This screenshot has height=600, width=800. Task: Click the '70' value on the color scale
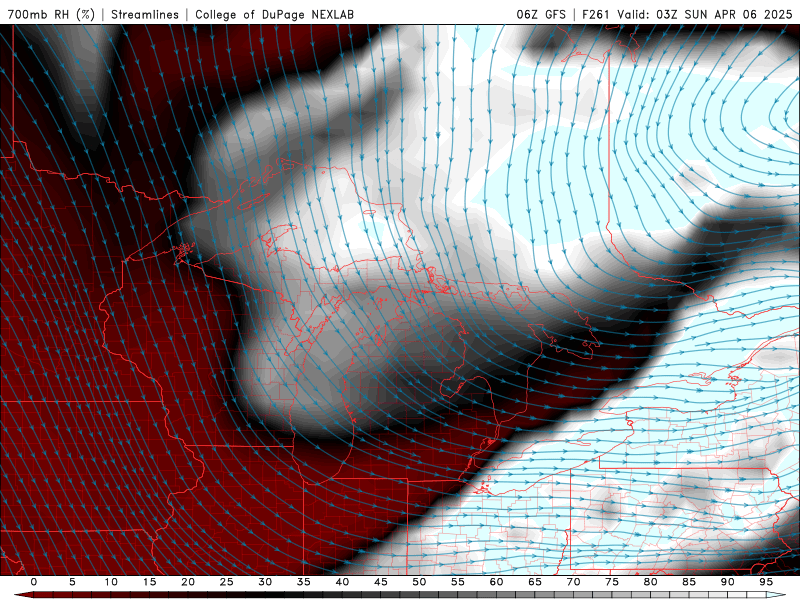point(573,582)
